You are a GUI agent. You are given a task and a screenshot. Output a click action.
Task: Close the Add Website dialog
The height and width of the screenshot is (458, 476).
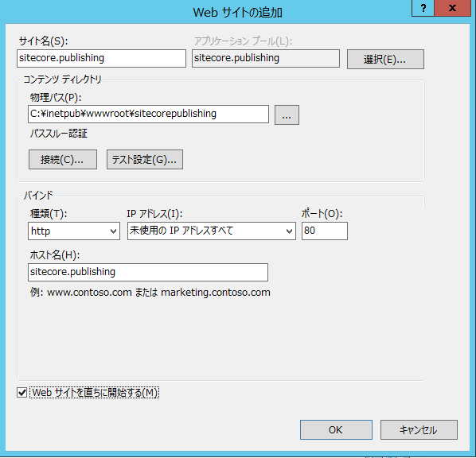tap(452, 8)
